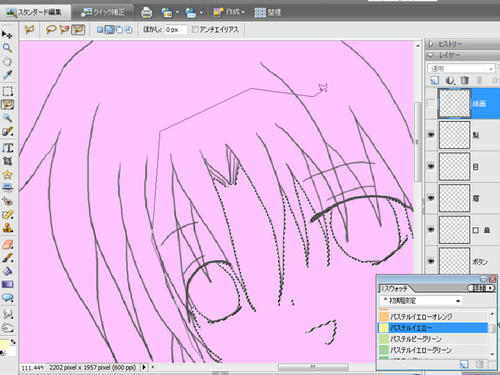Open the 初期設定 swatch library dropdown

[x=422, y=301]
